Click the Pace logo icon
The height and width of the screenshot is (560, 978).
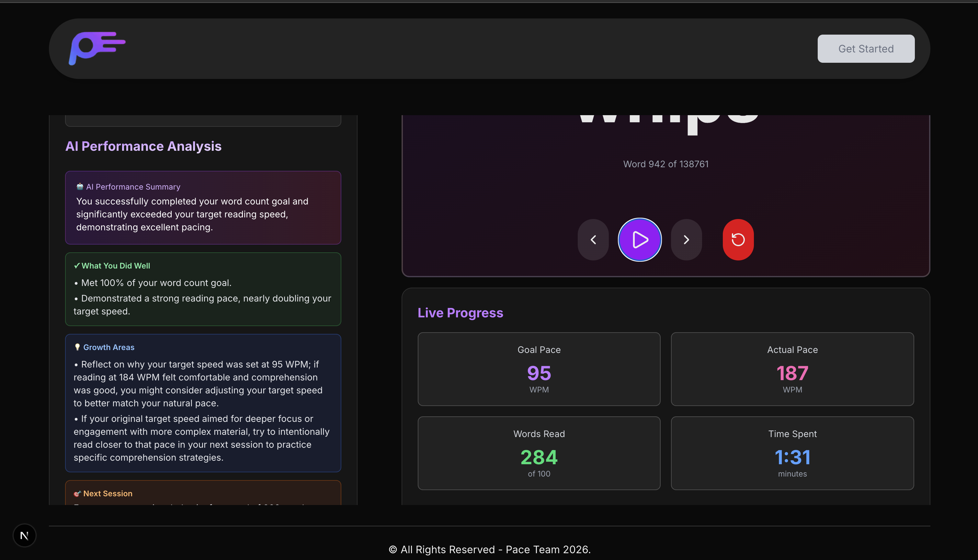pyautogui.click(x=97, y=49)
